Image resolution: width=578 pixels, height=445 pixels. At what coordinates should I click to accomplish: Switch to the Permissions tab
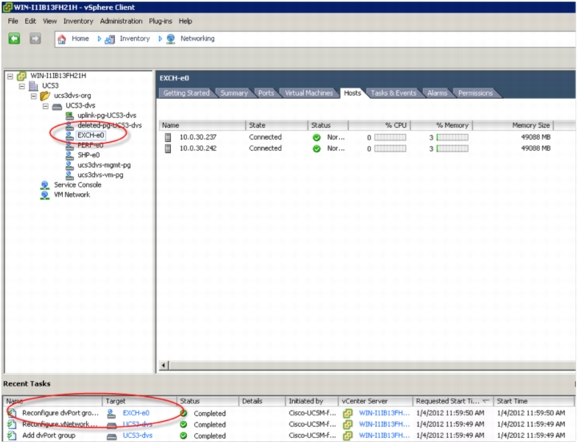(476, 93)
